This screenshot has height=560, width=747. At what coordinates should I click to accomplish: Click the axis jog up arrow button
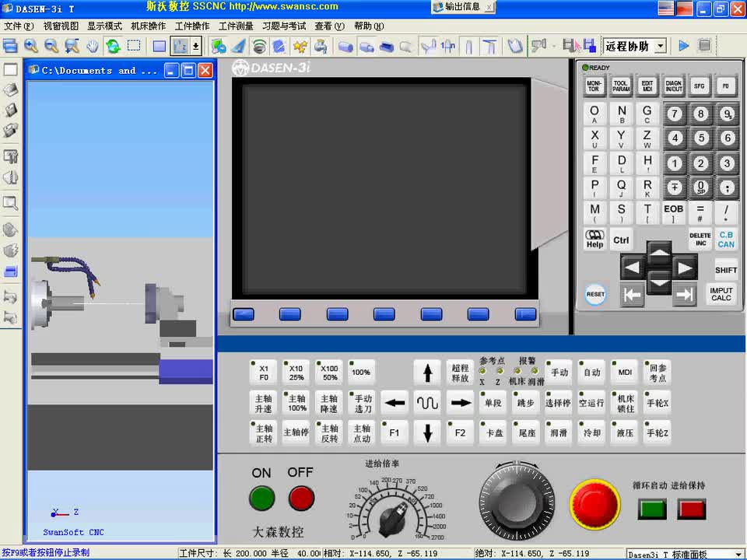tap(427, 373)
